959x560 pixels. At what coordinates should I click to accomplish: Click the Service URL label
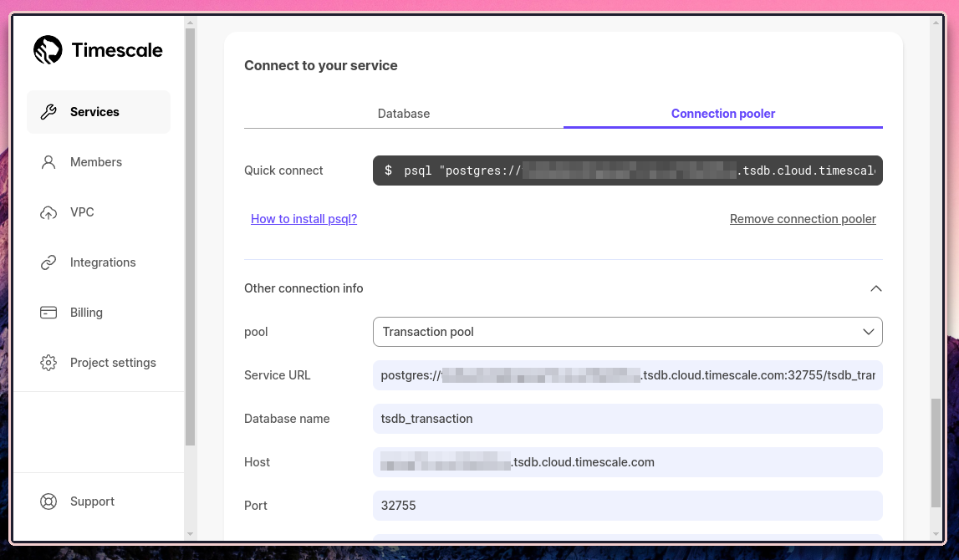pyautogui.click(x=277, y=375)
